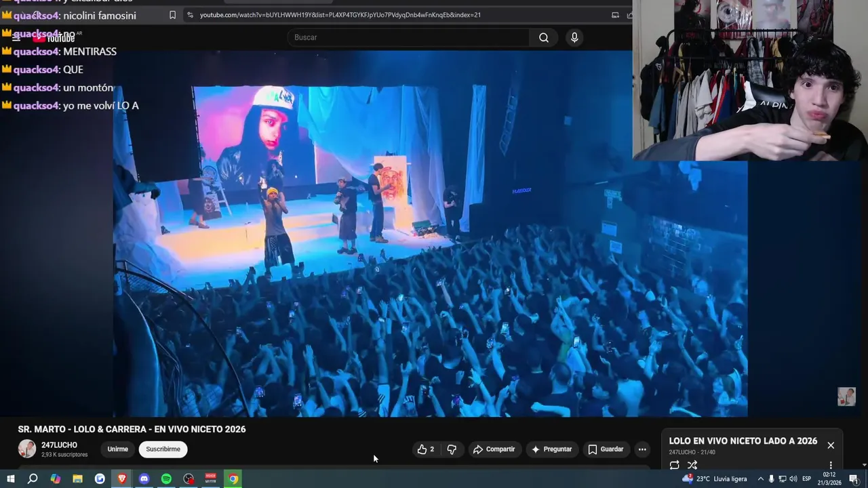The image size is (868, 488).
Task: Click the Guardar button
Action: [x=606, y=449]
